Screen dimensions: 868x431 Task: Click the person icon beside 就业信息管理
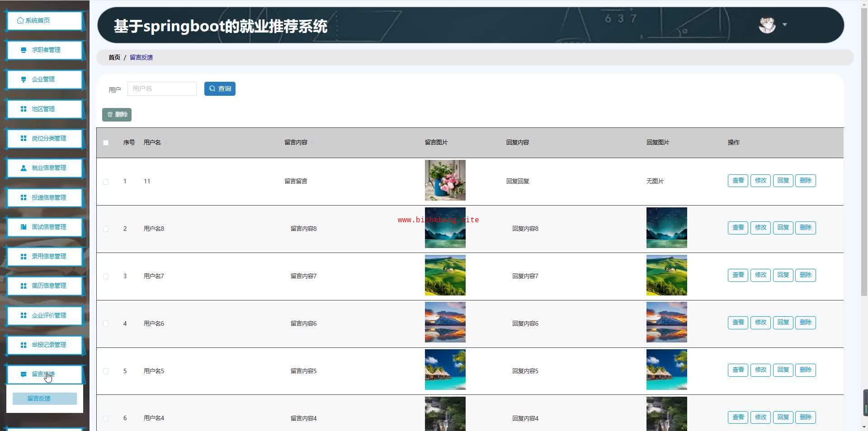coord(24,168)
